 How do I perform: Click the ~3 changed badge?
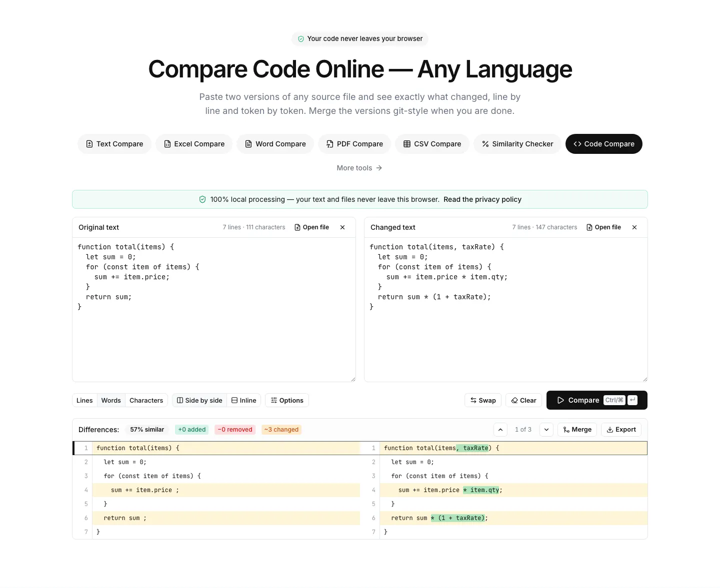pyautogui.click(x=281, y=430)
